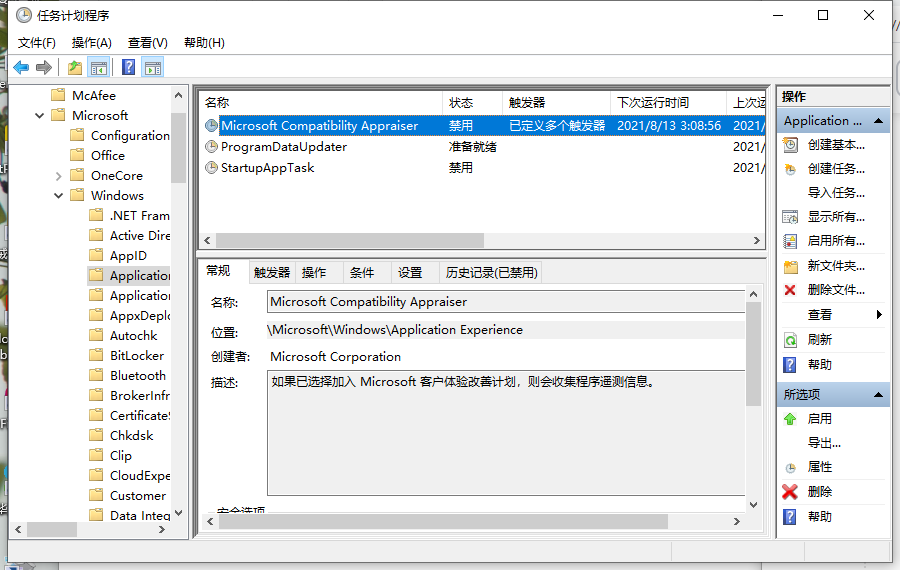
Task: Select the BitLocker folder in tree
Action: click(137, 355)
